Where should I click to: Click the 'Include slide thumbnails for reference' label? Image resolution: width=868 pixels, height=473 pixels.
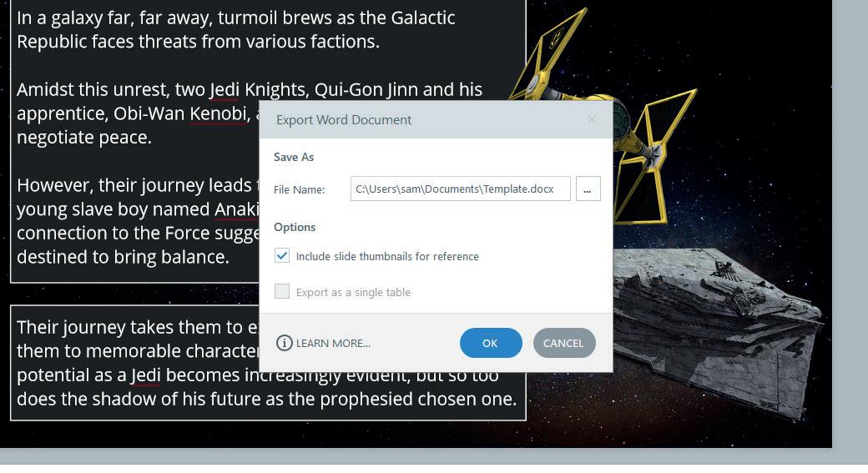click(x=387, y=256)
